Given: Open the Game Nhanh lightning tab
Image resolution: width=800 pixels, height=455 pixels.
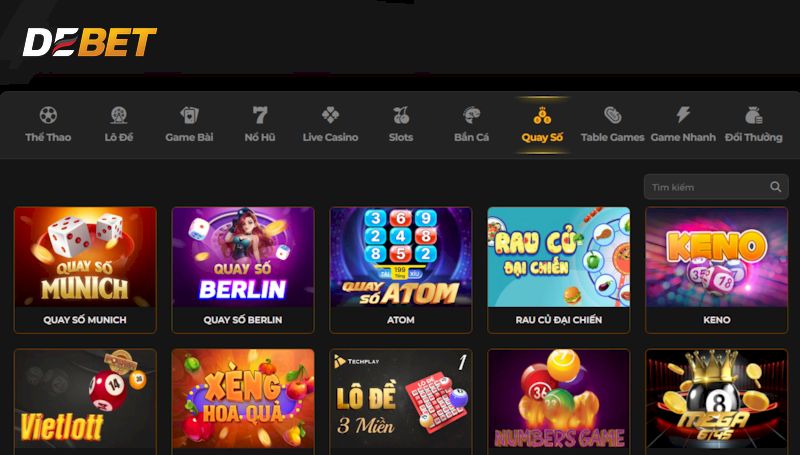Looking at the screenshot, I should 683,124.
